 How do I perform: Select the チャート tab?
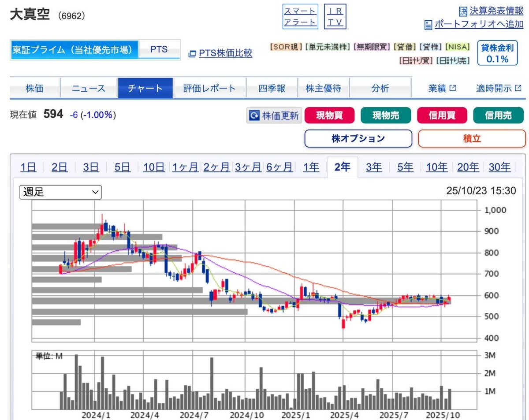pyautogui.click(x=145, y=88)
